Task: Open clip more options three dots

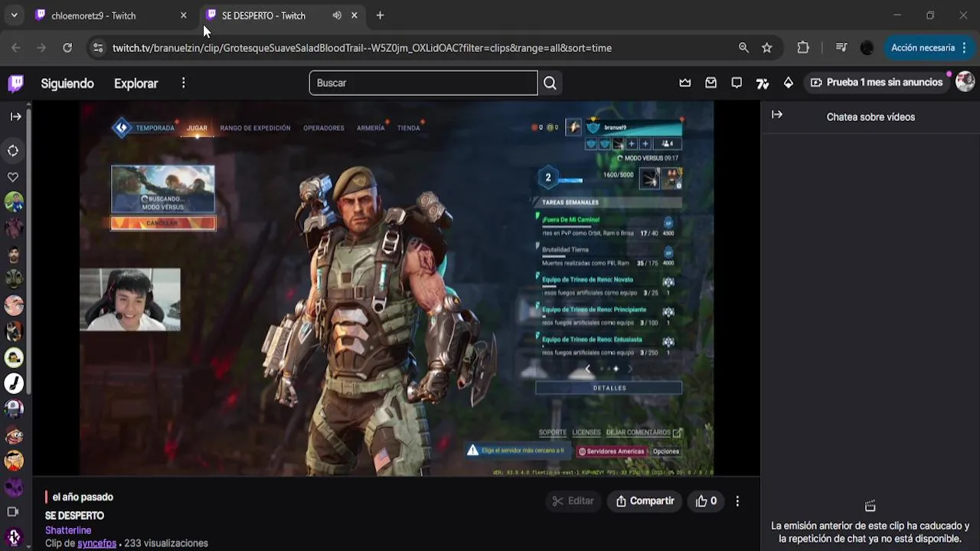Action: [737, 501]
